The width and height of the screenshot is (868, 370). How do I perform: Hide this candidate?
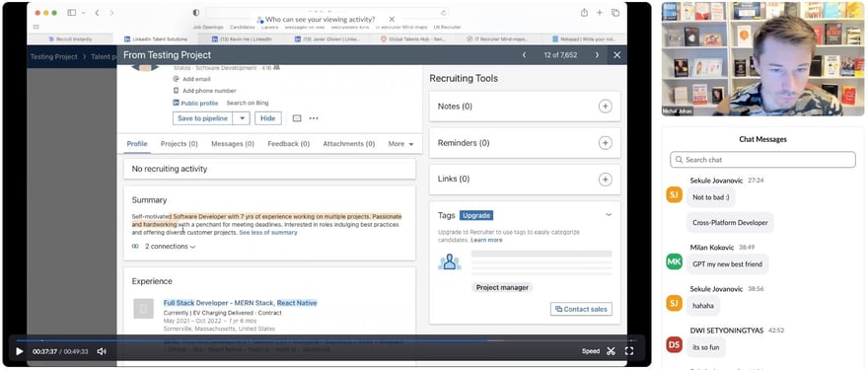coord(268,118)
